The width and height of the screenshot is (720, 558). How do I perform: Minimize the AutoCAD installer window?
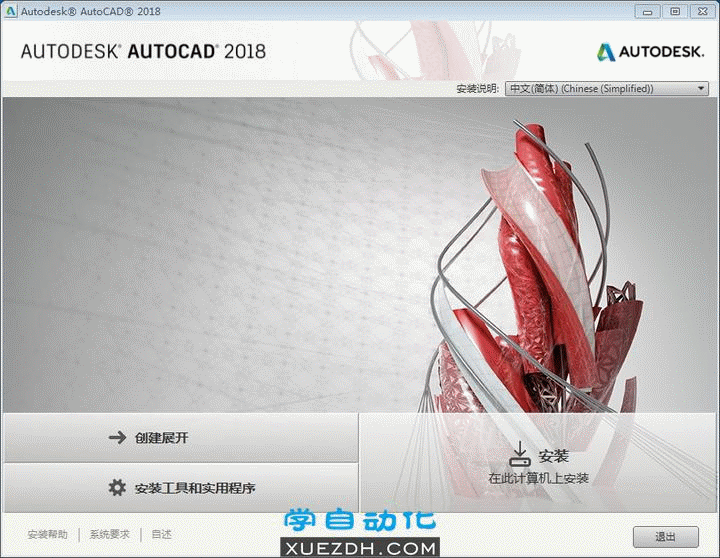pyautogui.click(x=647, y=11)
